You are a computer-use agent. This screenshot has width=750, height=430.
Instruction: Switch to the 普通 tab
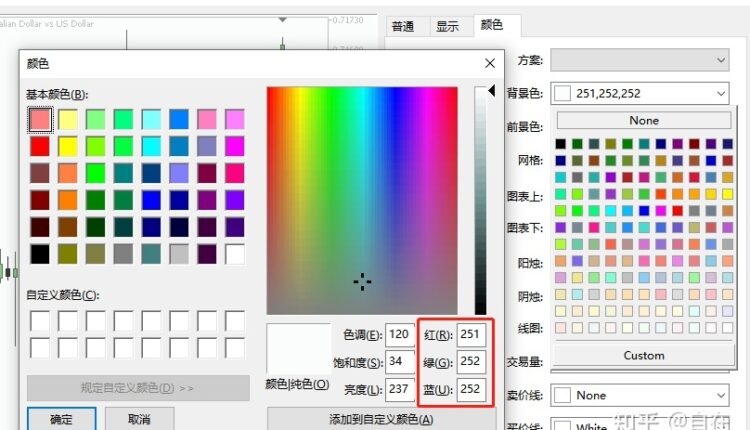coord(403,27)
